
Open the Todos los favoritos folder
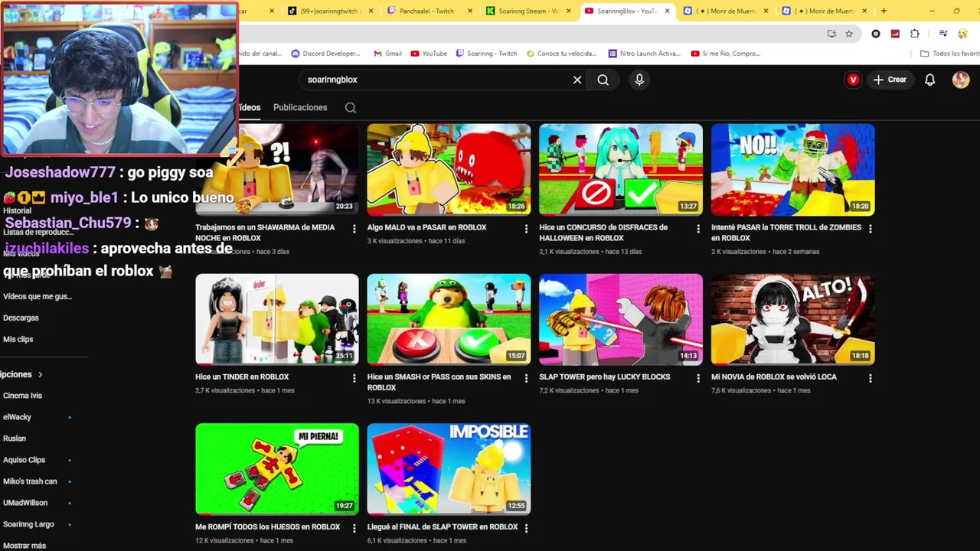tap(949, 54)
